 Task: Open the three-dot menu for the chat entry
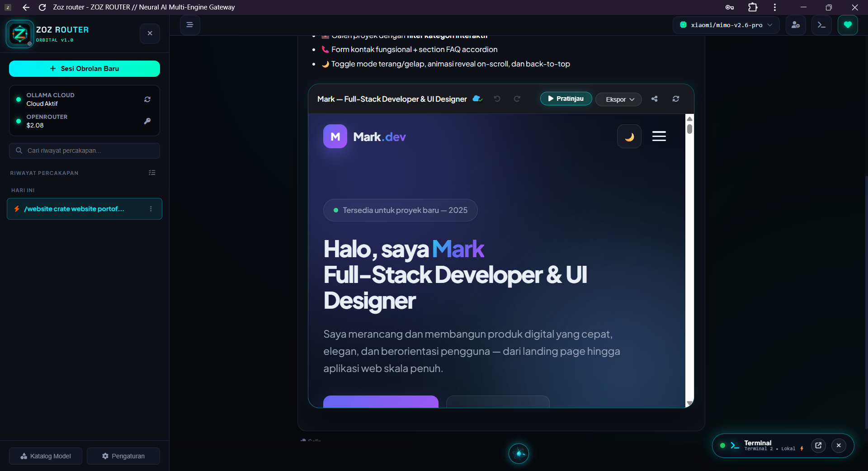[x=151, y=209]
